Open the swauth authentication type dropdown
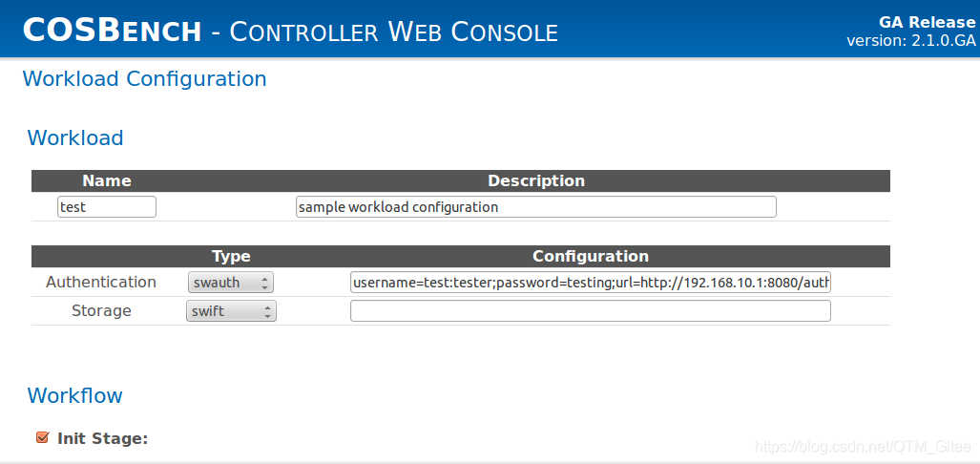The width and height of the screenshot is (980, 464). [x=231, y=283]
